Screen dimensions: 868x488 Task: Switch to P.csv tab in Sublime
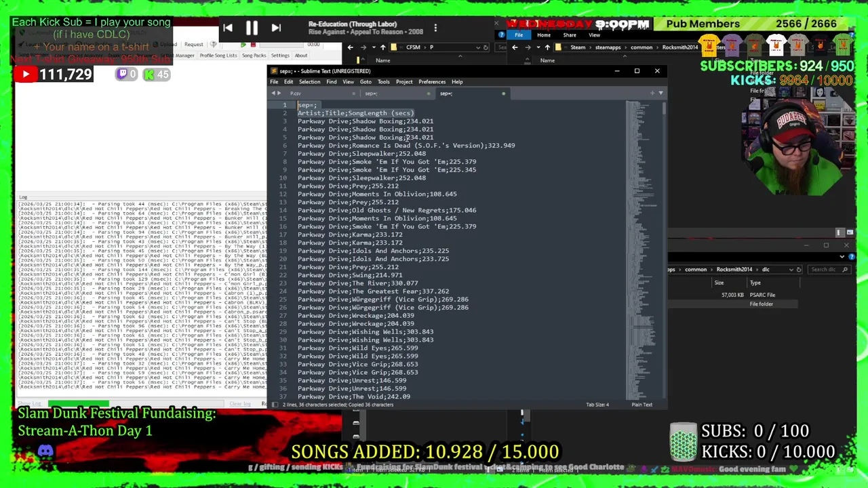(296, 94)
